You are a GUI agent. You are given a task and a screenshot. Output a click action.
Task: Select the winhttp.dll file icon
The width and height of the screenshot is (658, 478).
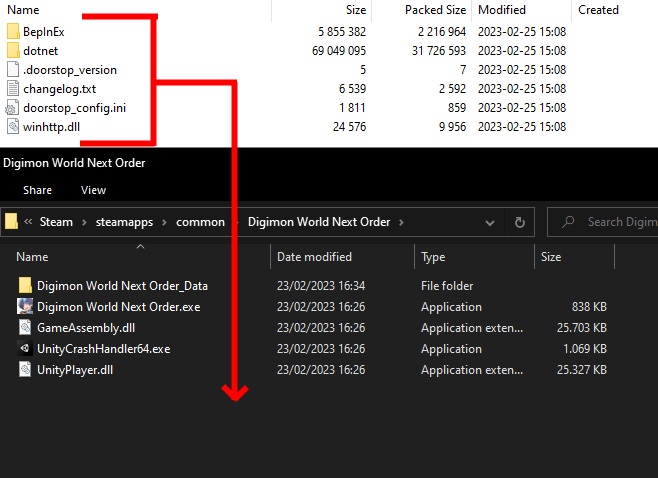pyautogui.click(x=13, y=127)
